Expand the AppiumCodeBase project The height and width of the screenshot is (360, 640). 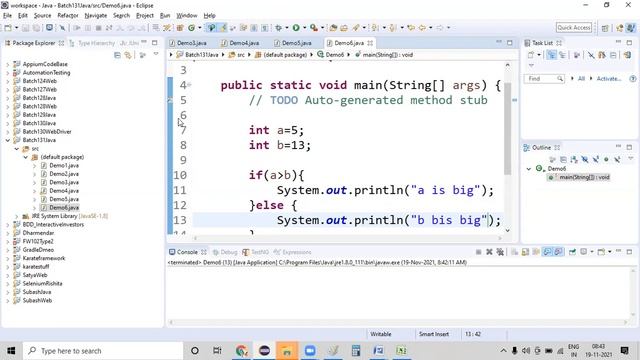coord(8,64)
